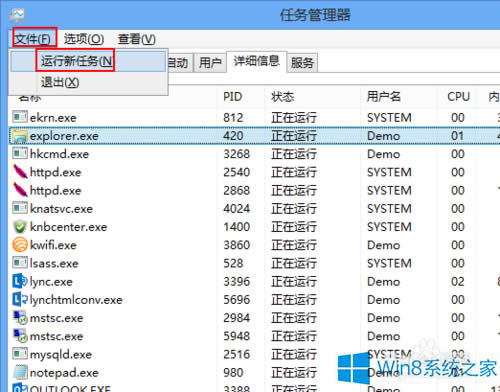Click PID value 2984
The height and width of the screenshot is (392, 500).
(x=237, y=318)
